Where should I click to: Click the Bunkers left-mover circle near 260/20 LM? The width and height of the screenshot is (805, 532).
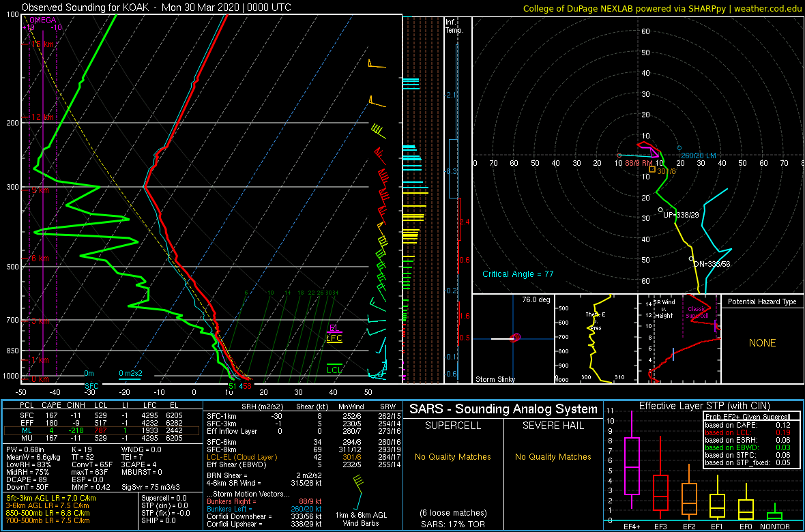click(679, 148)
